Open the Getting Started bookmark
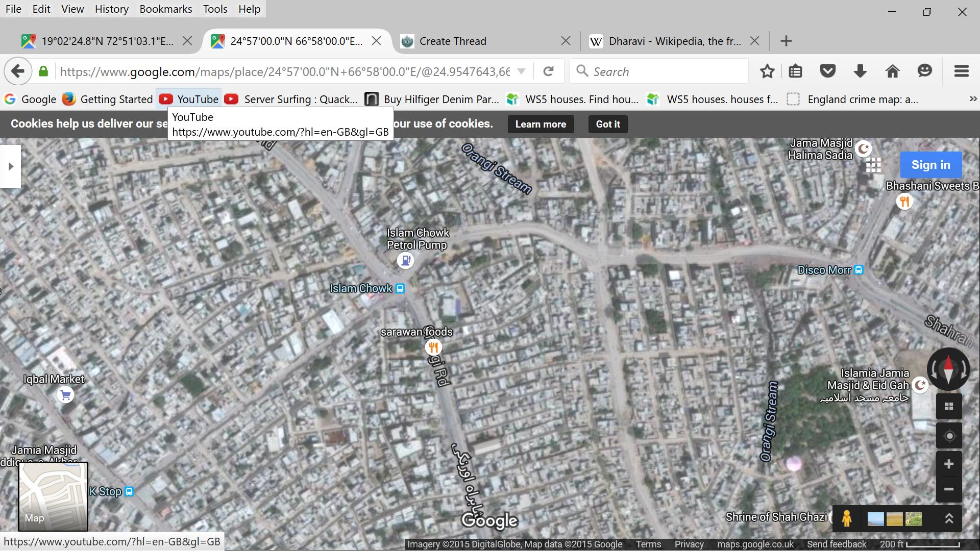980x551 pixels. click(x=108, y=99)
